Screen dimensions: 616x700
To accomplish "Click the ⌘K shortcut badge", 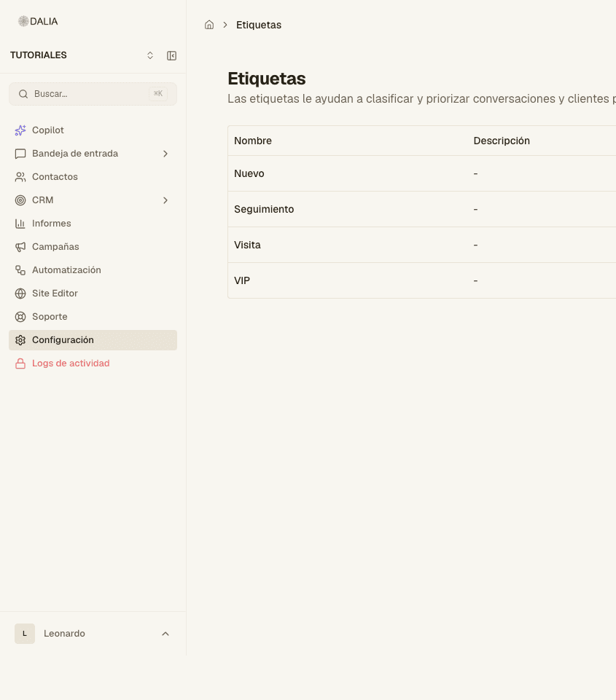I will [x=158, y=94].
